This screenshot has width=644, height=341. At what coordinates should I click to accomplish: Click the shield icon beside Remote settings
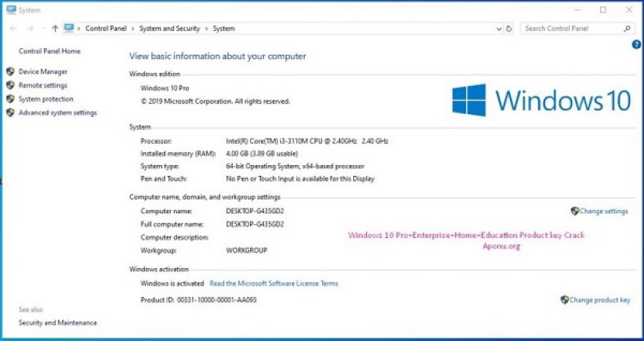click(x=11, y=85)
